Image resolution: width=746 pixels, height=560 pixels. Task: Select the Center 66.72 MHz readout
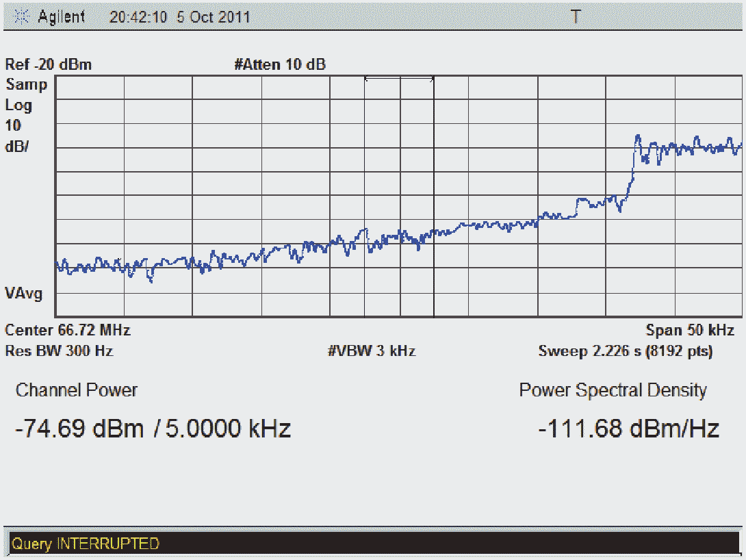click(68, 330)
